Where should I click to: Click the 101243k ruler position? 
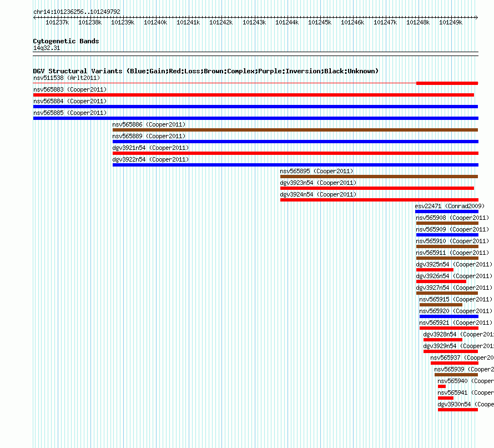click(254, 22)
